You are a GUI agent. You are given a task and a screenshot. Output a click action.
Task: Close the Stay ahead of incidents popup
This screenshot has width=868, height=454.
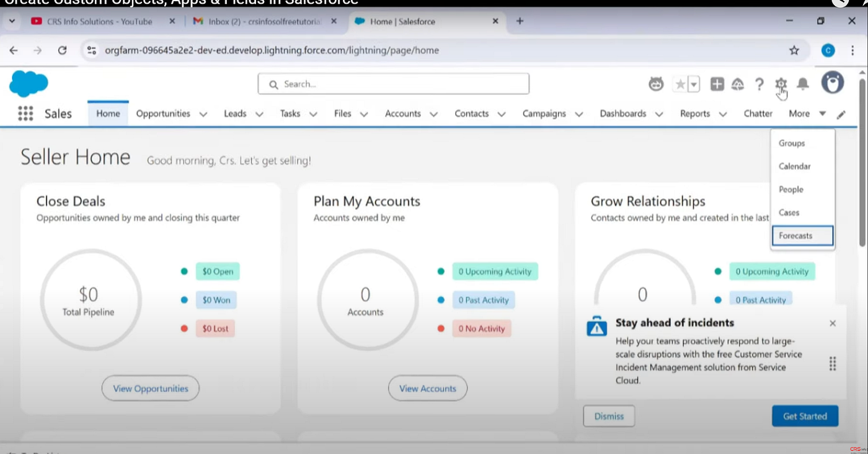(x=833, y=323)
